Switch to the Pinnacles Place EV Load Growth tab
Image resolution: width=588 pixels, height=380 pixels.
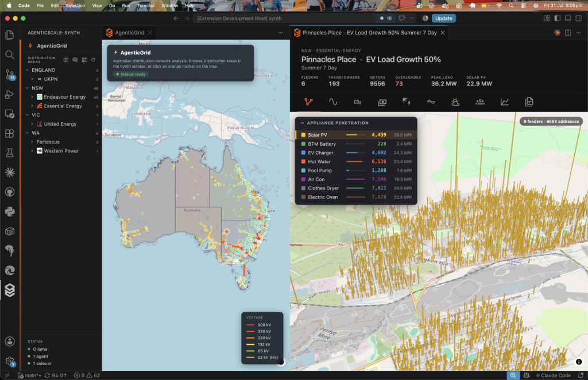tap(369, 33)
